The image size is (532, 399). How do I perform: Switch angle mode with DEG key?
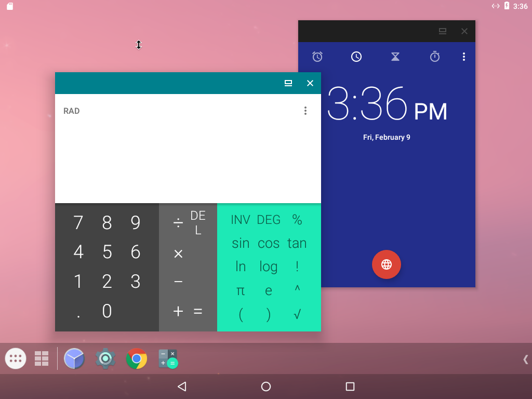[x=269, y=220]
